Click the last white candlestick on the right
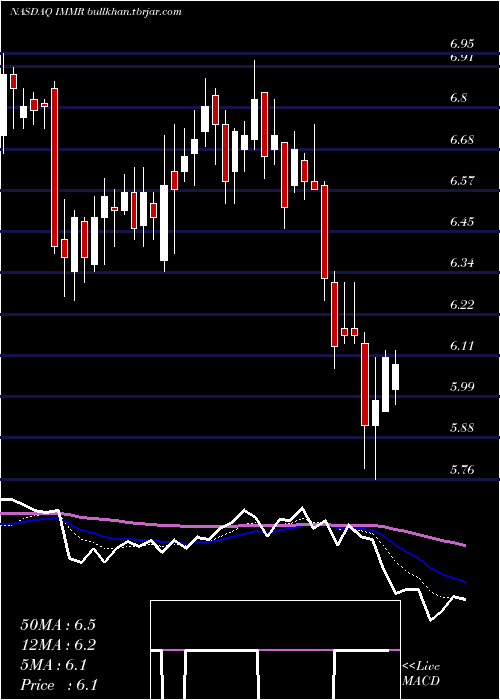The width and height of the screenshot is (500, 700). pos(396,377)
